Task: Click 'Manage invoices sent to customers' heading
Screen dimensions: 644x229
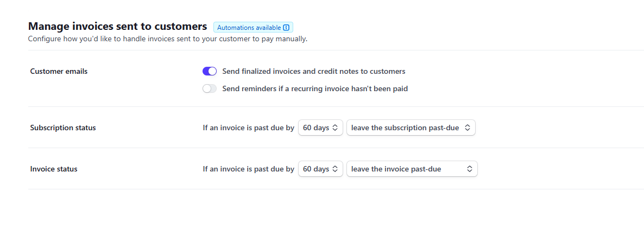Action: 117,26
